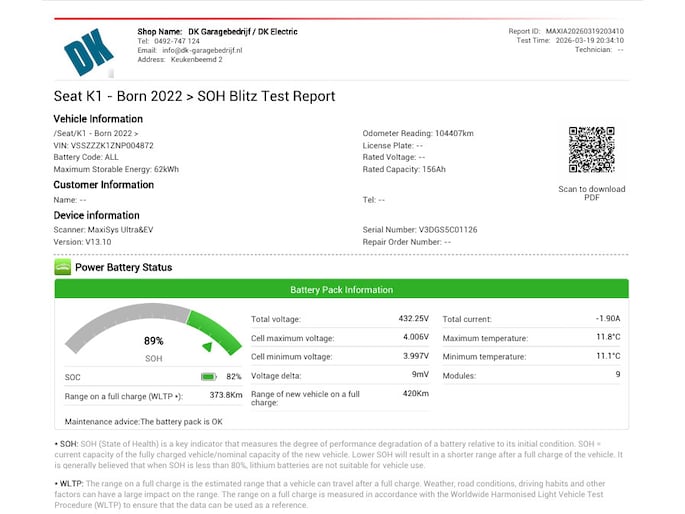Select the Total voltage value 432.25V
Screen dimensions: 685x514
(x=413, y=318)
